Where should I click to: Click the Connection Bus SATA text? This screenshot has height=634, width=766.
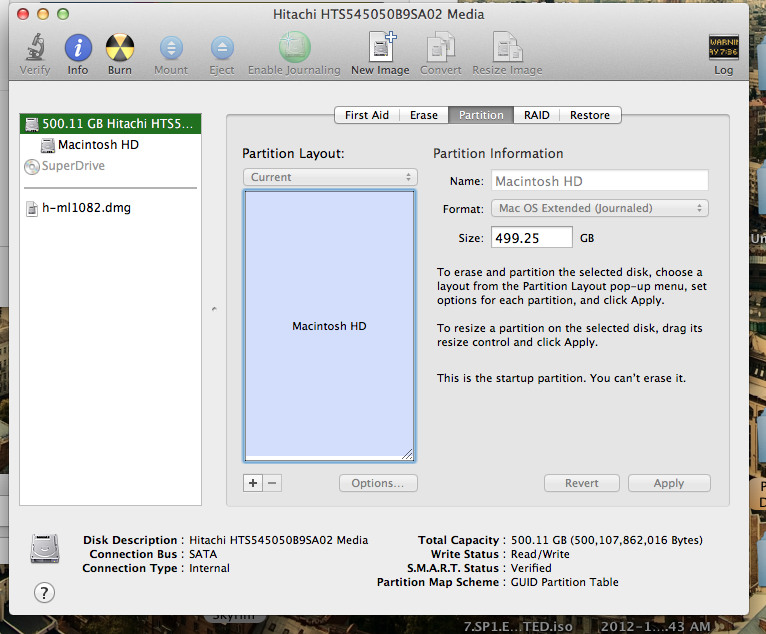(x=203, y=554)
